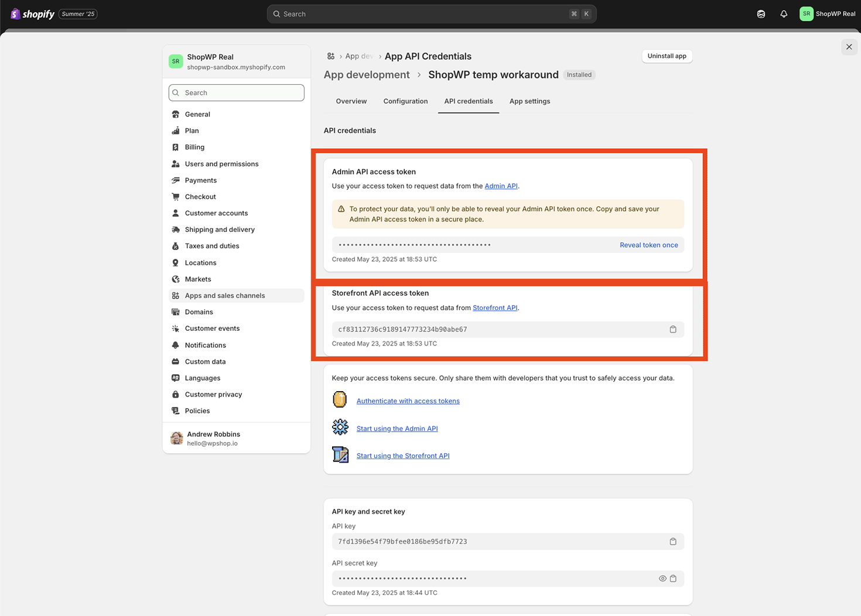Open Start using the Admin API
The width and height of the screenshot is (861, 616).
(397, 429)
